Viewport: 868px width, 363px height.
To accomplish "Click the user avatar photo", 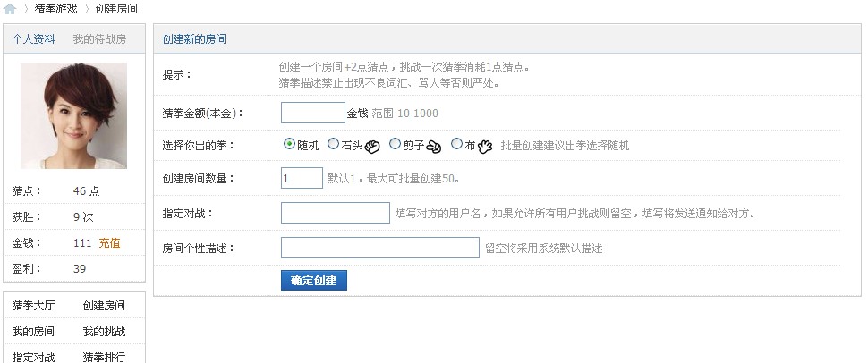I will (x=73, y=115).
